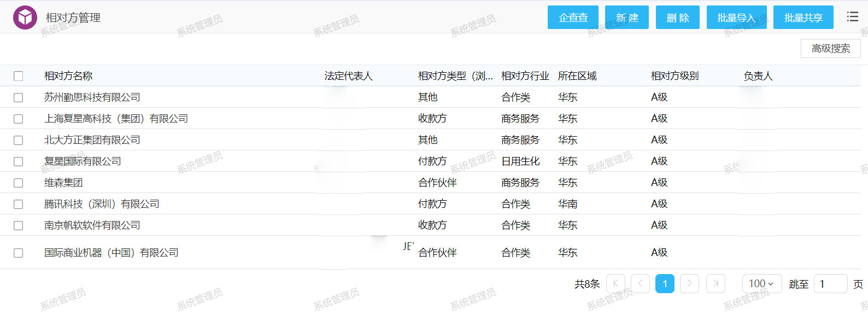Check the box for 苏州勤思科技有限公司
Screen dimensions: 868x320
click(19, 97)
